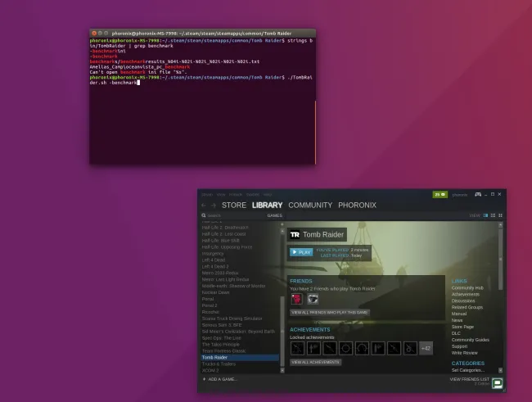532x402 pixels.
Task: Click the game details pane scroll up arrow
Action: coord(500,225)
